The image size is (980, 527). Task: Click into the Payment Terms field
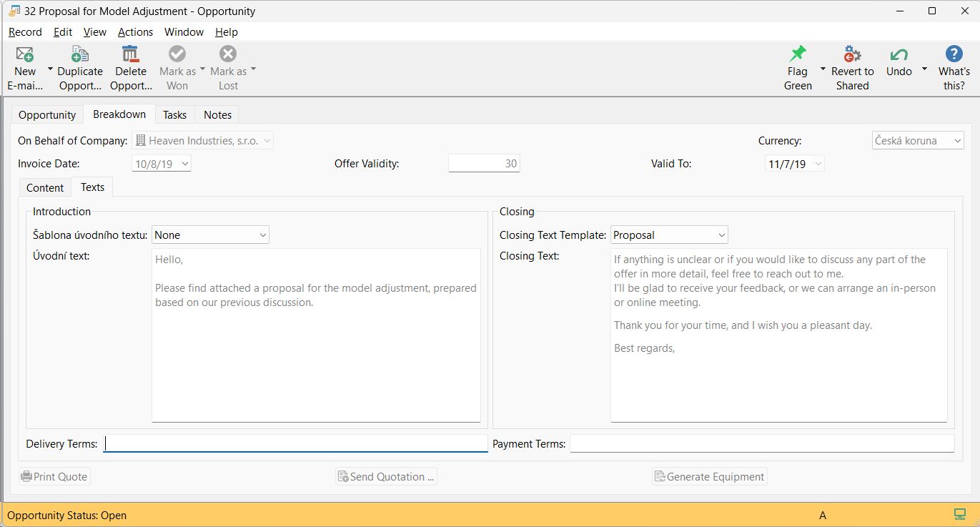coord(761,444)
